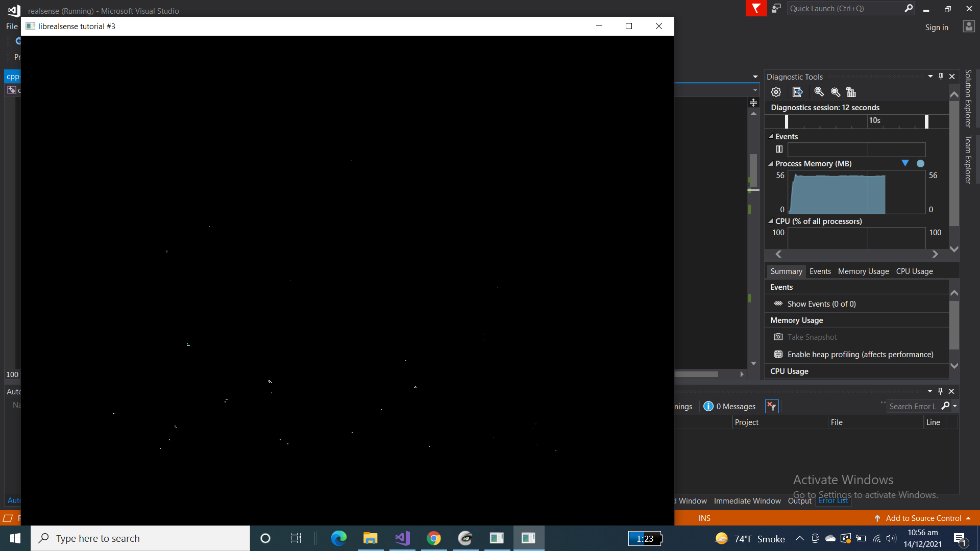The height and width of the screenshot is (551, 980).
Task: Collapse the Events graph section
Action: (x=771, y=137)
